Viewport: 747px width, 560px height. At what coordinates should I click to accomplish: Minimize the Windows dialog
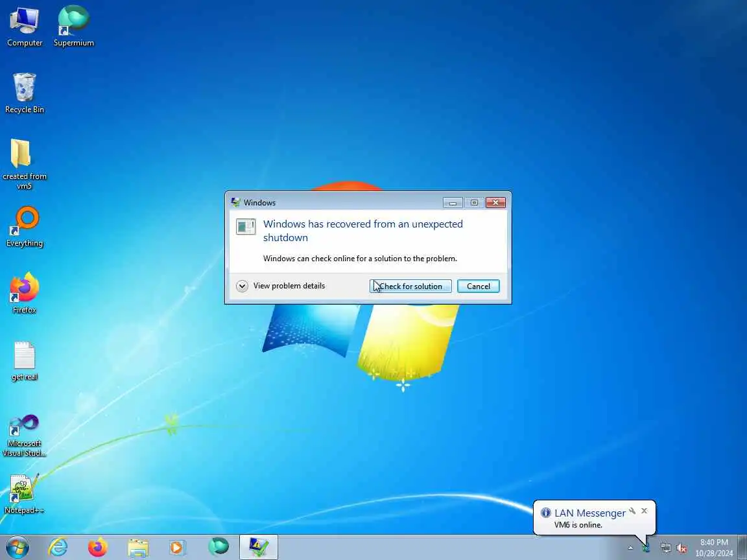click(x=453, y=203)
